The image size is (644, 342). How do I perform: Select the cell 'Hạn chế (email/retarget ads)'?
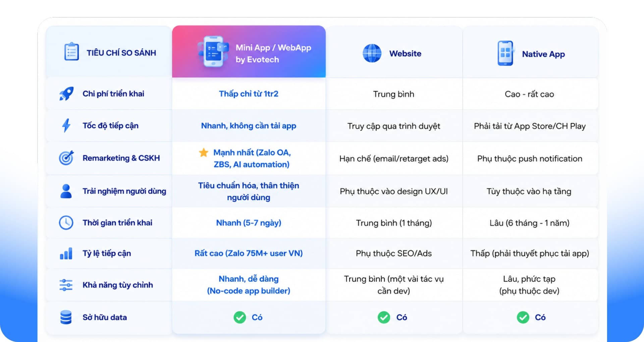point(394,158)
